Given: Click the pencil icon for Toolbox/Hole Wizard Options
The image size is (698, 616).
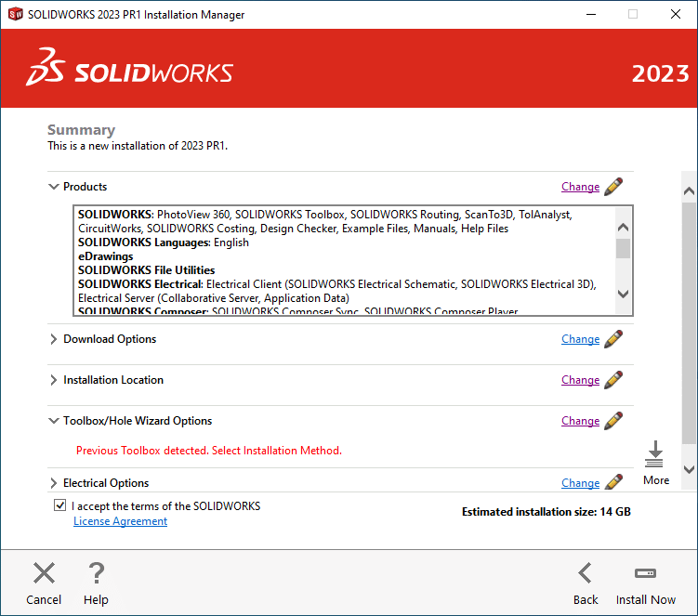Looking at the screenshot, I should tap(613, 421).
